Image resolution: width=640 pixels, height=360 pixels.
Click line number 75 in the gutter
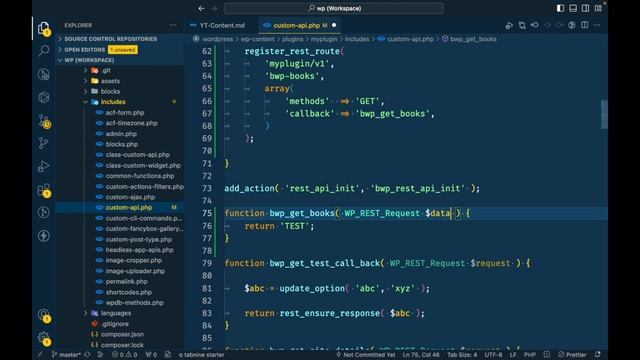pyautogui.click(x=207, y=213)
